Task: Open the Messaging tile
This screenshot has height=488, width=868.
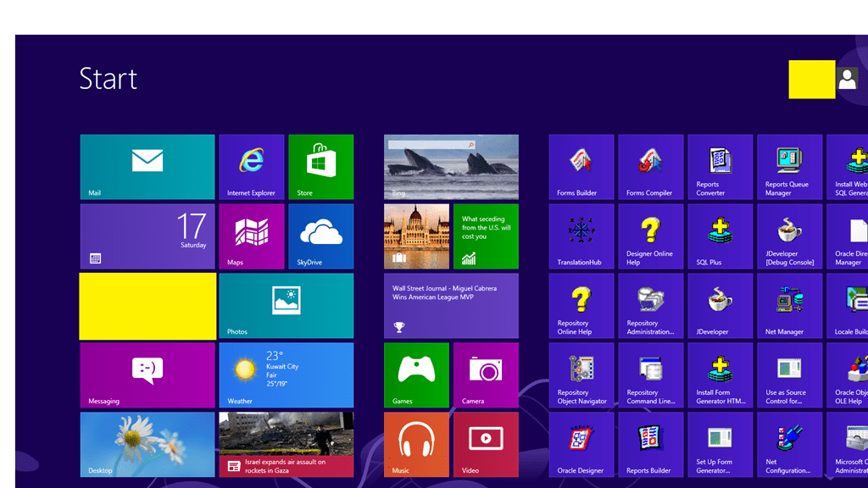Action: coord(147,375)
